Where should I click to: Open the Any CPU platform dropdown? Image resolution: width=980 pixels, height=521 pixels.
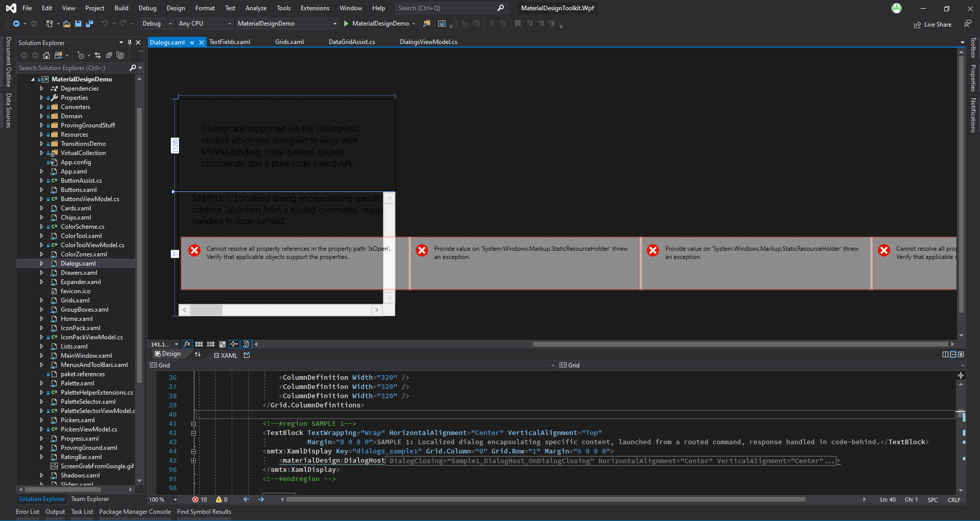229,24
